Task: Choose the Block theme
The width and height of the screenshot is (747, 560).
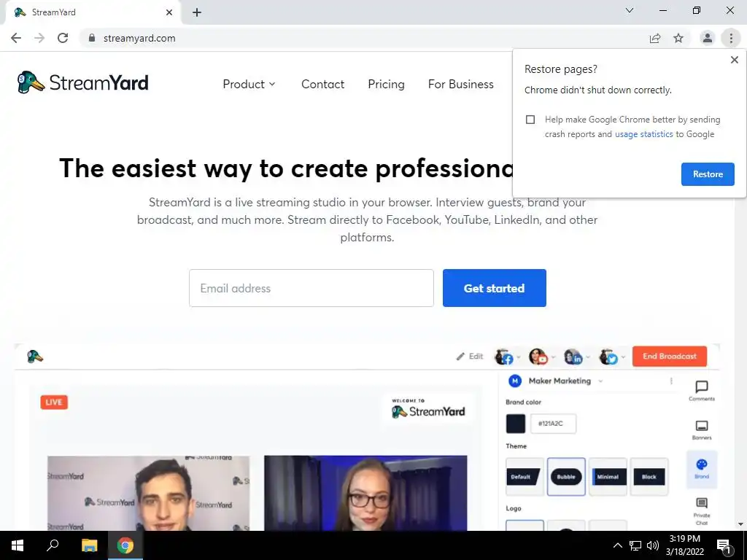Action: click(x=649, y=477)
